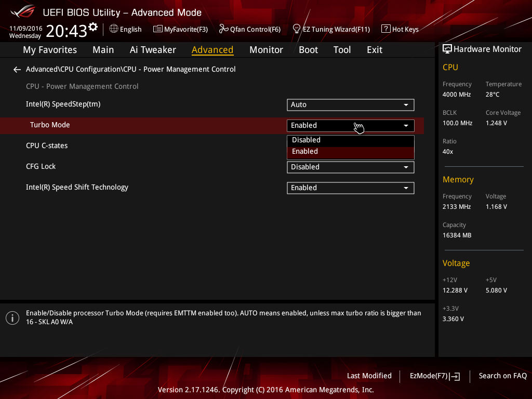Viewport: 532px width, 399px height.
Task: Click the Hardware Monitor screen icon
Action: [x=447, y=49]
